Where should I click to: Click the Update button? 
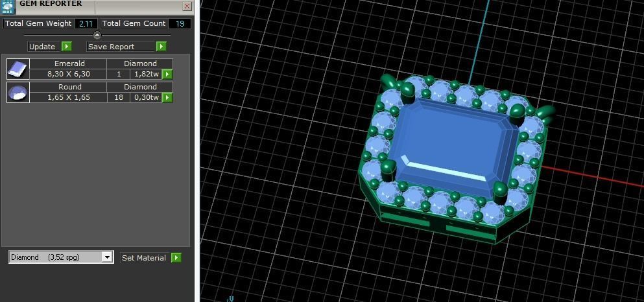pos(42,47)
